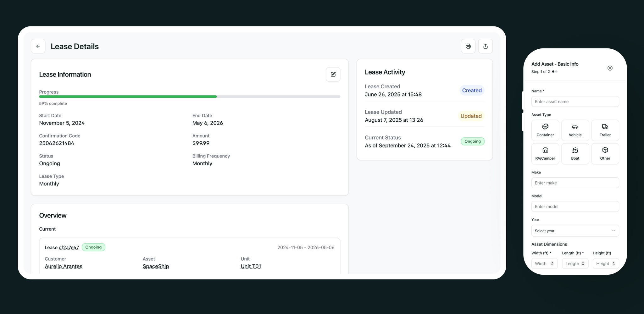The width and height of the screenshot is (644, 314).
Task: Open the Select year dropdown
Action: (575, 231)
